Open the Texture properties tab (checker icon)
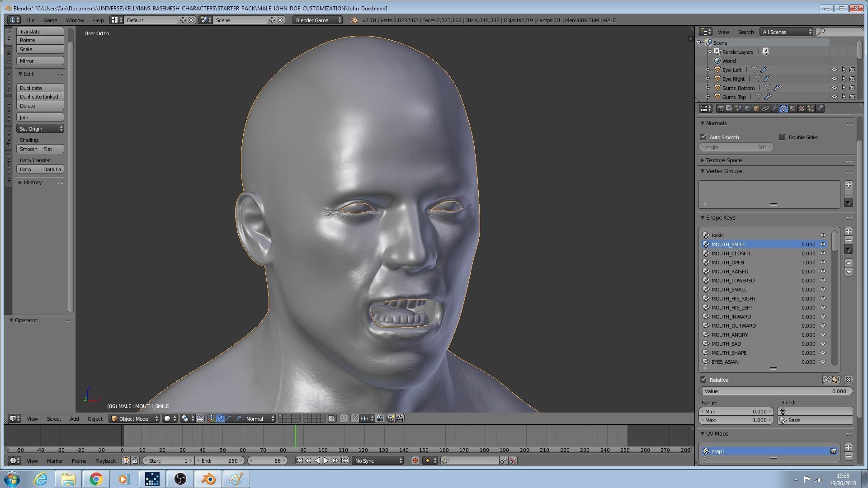Screen dimensions: 868x488 click(802, 108)
